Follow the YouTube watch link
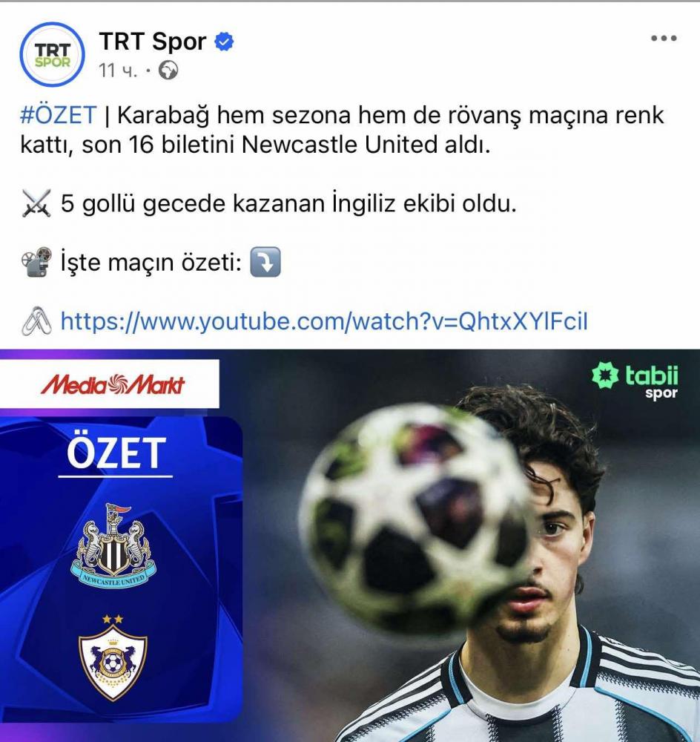Viewport: 700px width, 742px height. [324, 321]
